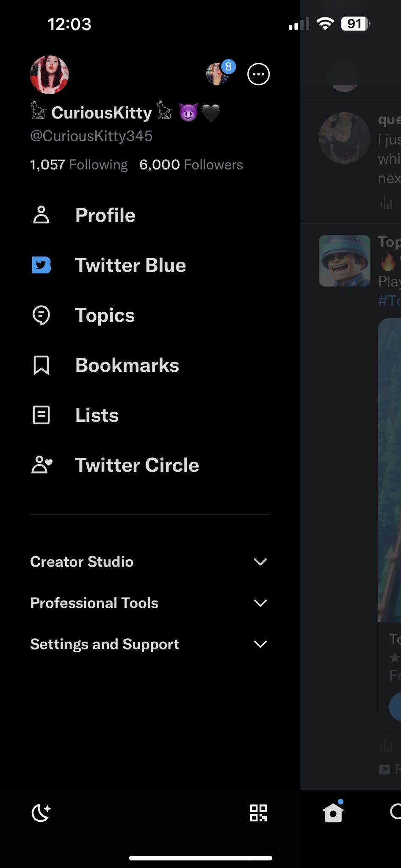This screenshot has height=868, width=401.
Task: Tap the 12:03 clock in status bar
Action: pos(69,24)
